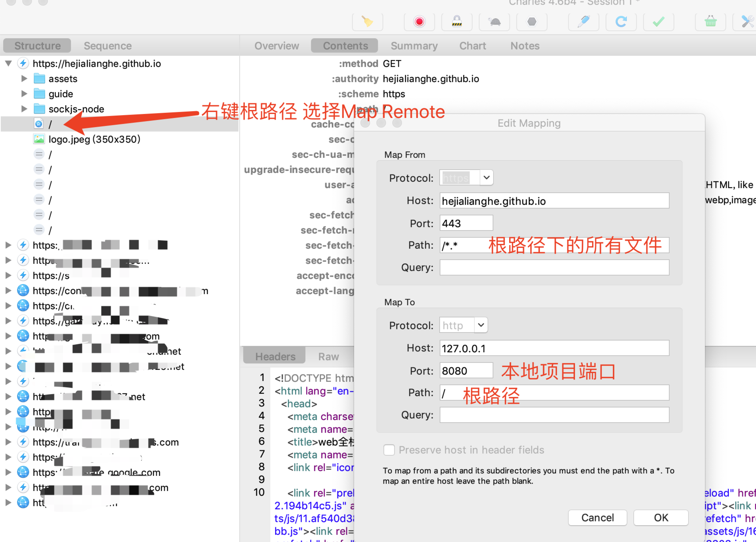756x542 pixels.
Task: Open Map To protocol dropdown
Action: 481,325
